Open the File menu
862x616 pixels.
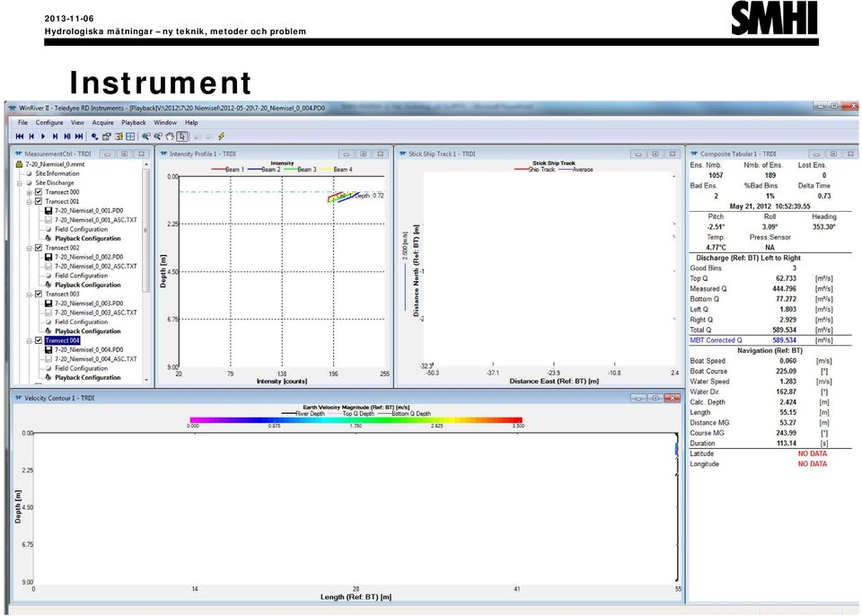22,123
